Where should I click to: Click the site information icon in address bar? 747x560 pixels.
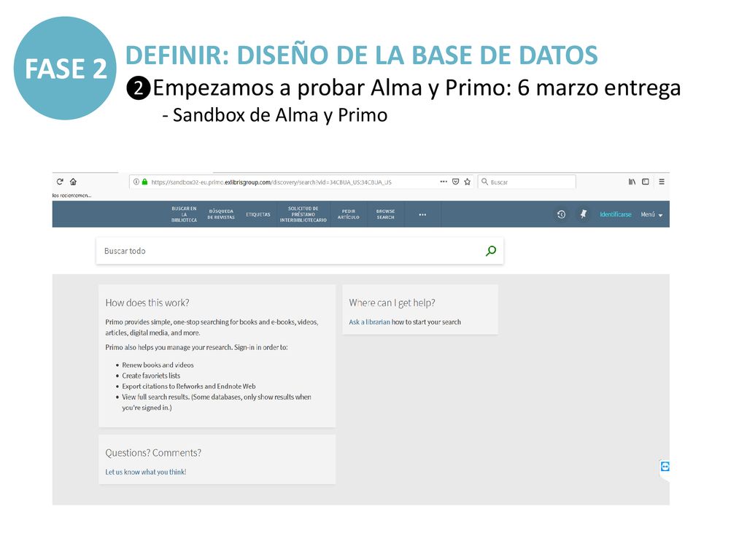pos(136,182)
